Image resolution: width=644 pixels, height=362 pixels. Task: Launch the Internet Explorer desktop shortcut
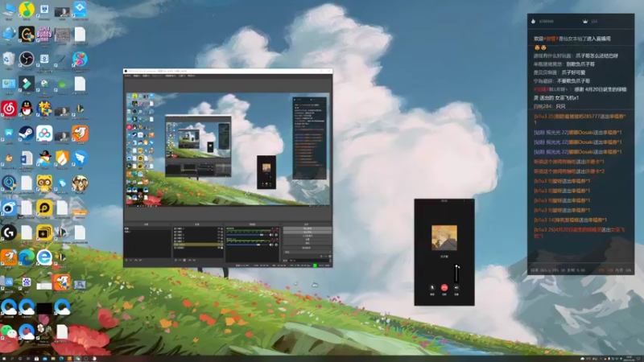tap(44, 257)
